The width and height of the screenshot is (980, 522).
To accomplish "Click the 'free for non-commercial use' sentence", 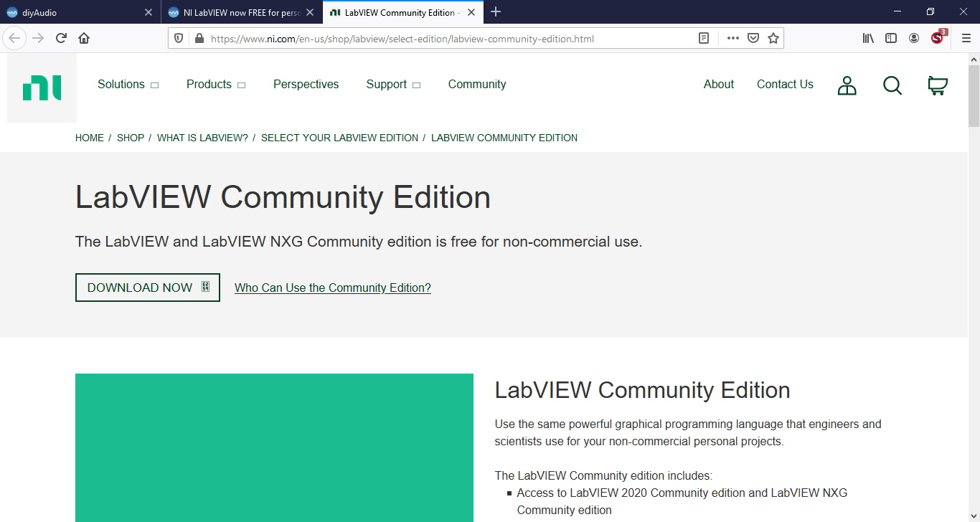I will [x=359, y=242].
